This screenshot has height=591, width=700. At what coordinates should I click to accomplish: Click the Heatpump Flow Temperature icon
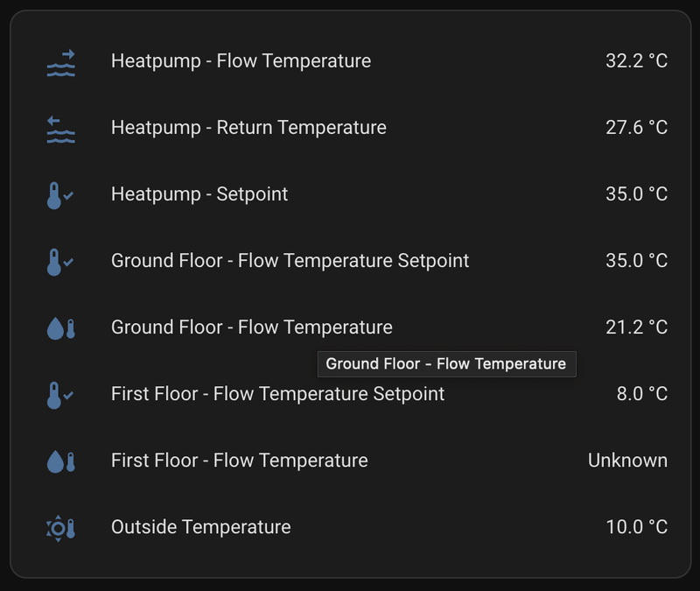click(60, 62)
